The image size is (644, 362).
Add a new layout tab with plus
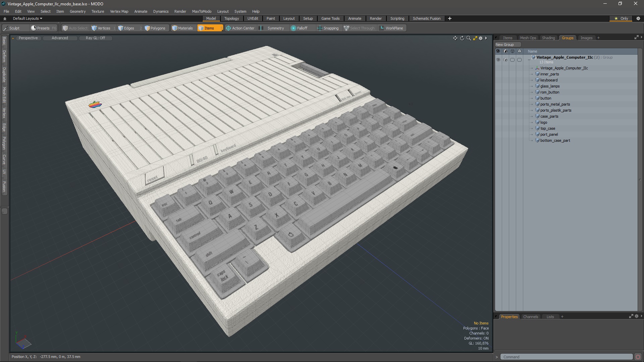coord(450,18)
